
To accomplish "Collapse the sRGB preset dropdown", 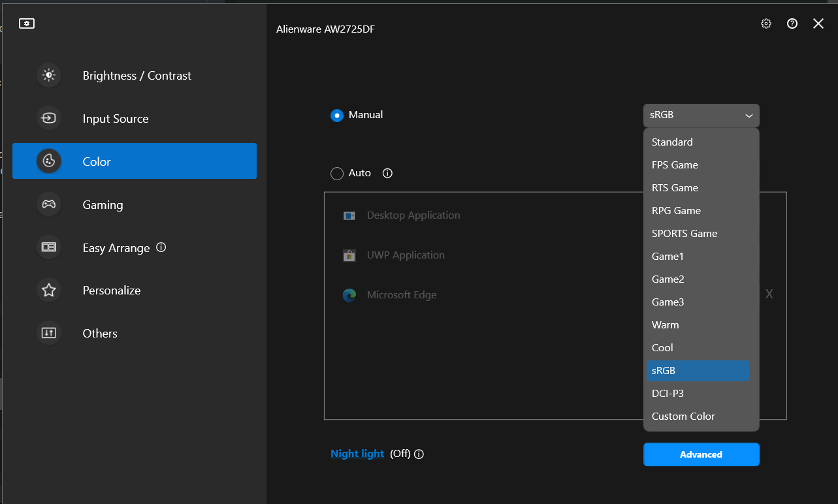I will (x=701, y=115).
